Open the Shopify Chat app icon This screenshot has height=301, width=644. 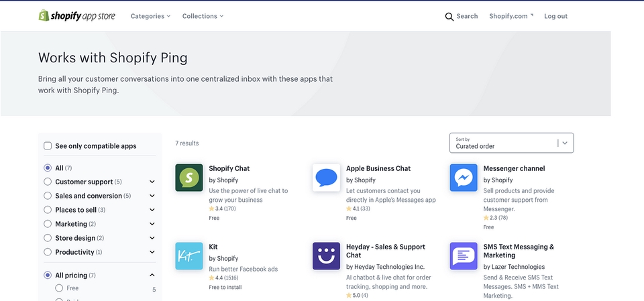[x=189, y=178]
